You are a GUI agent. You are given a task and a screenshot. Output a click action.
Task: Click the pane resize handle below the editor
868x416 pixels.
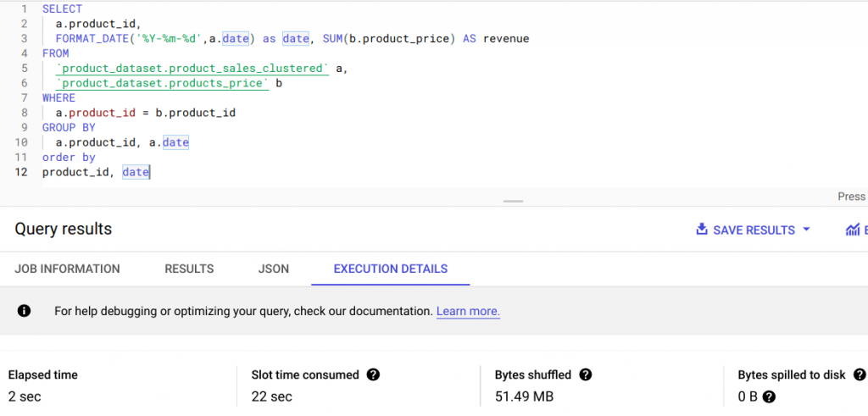tap(513, 202)
